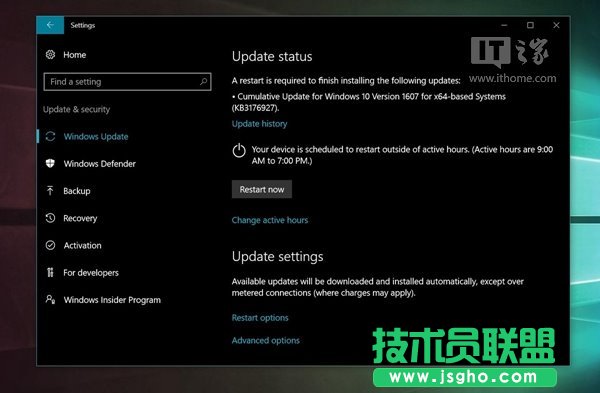Open Change active hours link

pyautogui.click(x=270, y=220)
